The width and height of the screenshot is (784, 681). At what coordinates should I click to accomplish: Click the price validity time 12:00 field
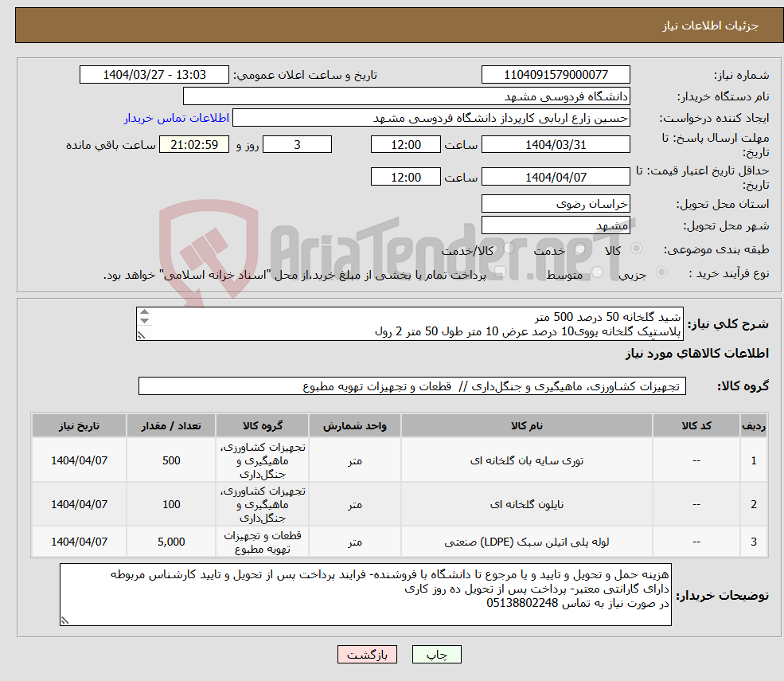click(405, 177)
